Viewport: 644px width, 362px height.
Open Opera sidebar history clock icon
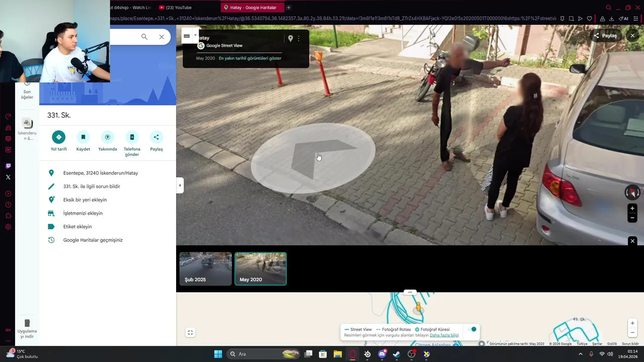8,205
